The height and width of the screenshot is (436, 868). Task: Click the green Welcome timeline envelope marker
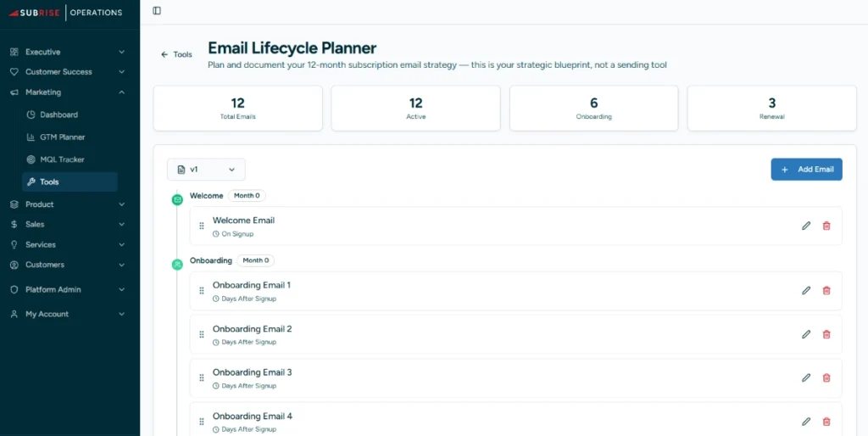[177, 199]
